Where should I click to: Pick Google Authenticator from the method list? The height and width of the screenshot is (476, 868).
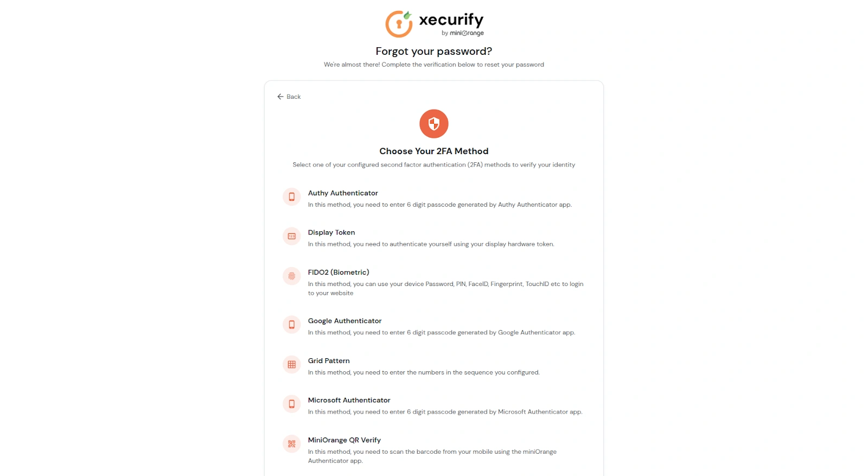pos(344,321)
